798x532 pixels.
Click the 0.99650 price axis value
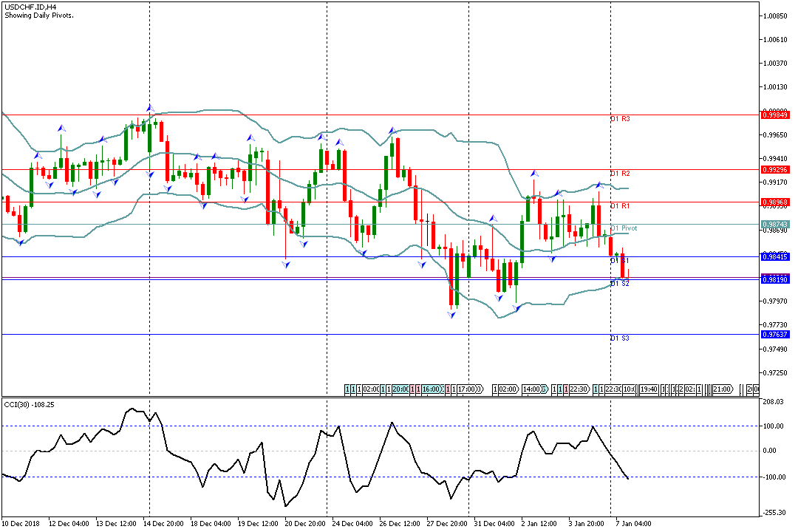(x=775, y=135)
